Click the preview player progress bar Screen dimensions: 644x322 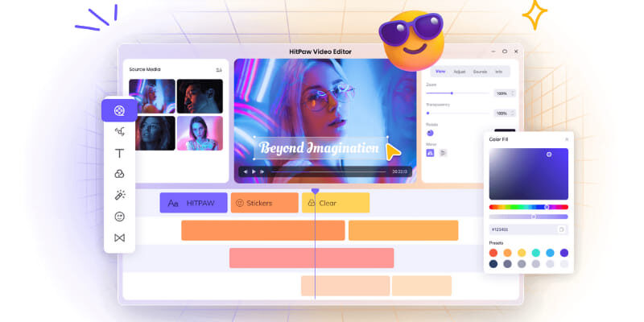328,171
